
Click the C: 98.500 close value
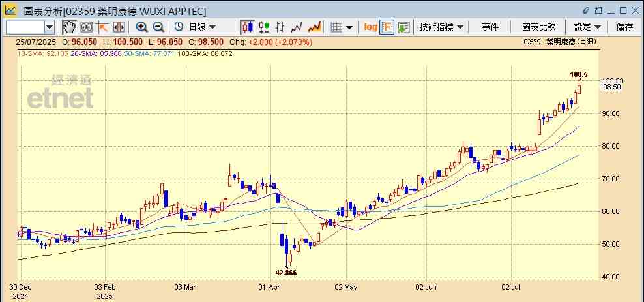[x=206, y=42]
